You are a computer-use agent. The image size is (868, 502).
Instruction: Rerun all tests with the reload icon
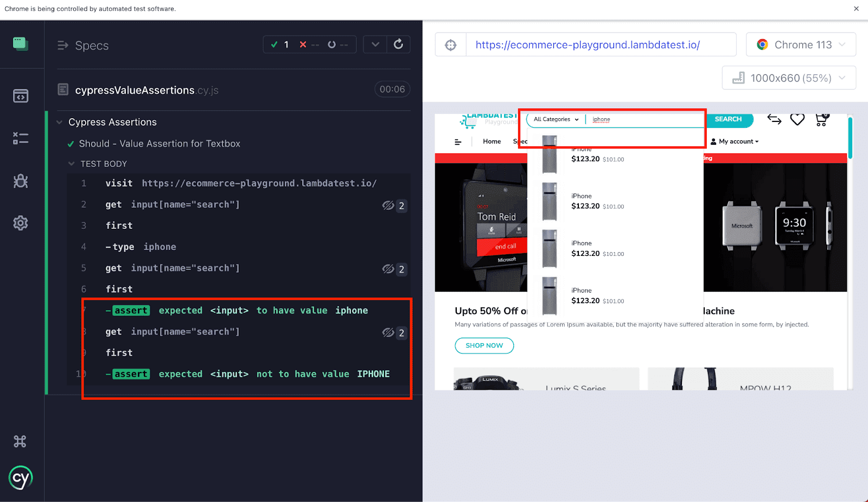click(399, 44)
